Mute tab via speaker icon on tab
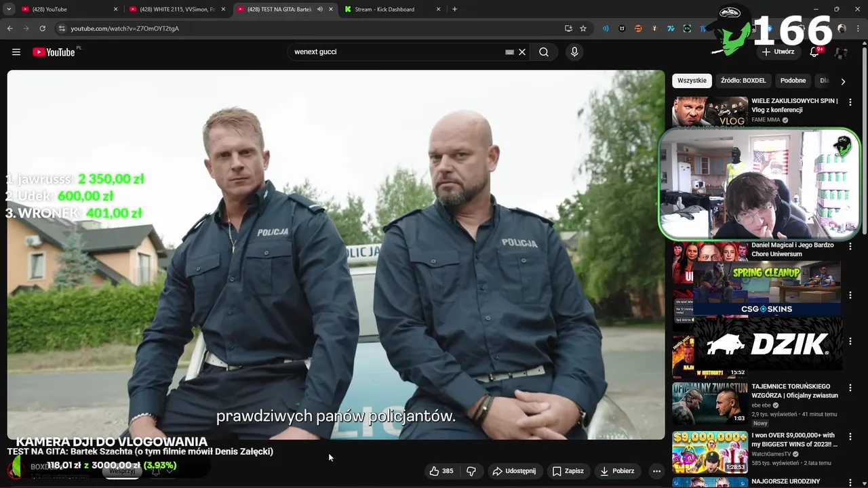The width and height of the screenshot is (868, 488). click(x=319, y=9)
